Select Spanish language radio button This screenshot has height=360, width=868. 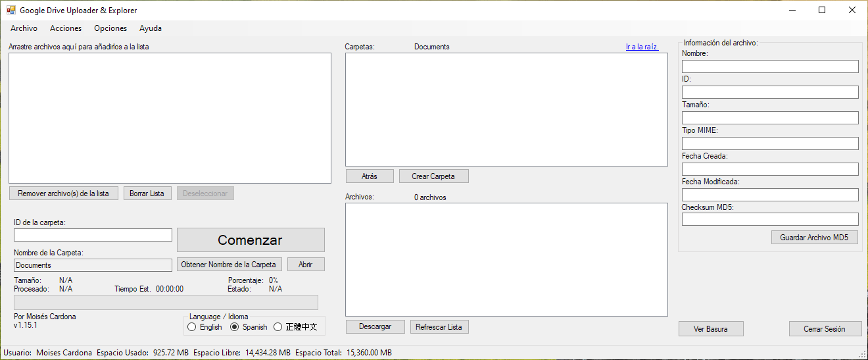pyautogui.click(x=235, y=327)
